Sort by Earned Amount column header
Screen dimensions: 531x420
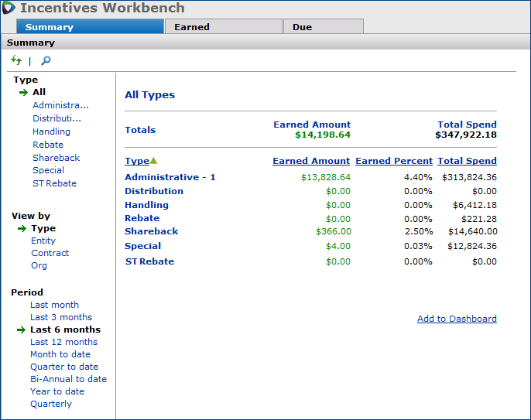pyautogui.click(x=311, y=161)
